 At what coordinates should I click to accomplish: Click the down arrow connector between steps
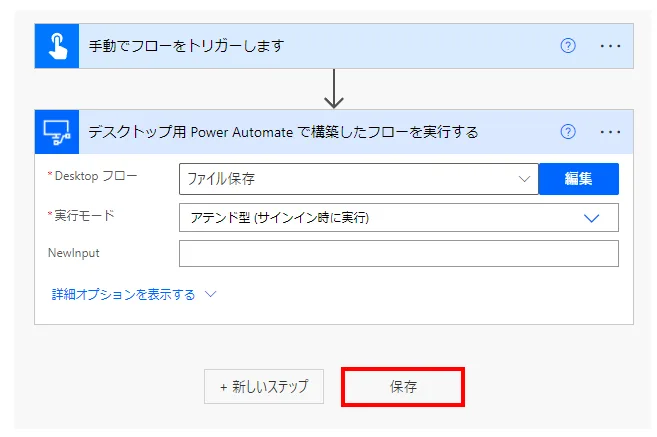point(334,89)
